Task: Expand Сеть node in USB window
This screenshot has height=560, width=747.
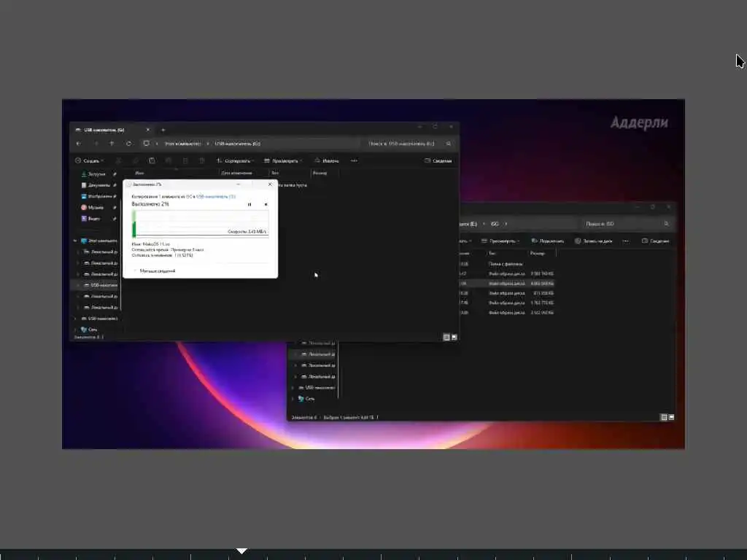Action: pyautogui.click(x=75, y=330)
